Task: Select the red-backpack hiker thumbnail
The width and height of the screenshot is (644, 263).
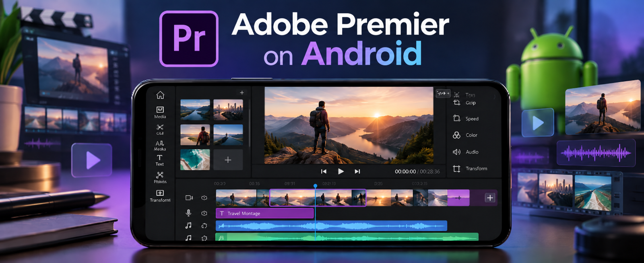Action: 195,135
